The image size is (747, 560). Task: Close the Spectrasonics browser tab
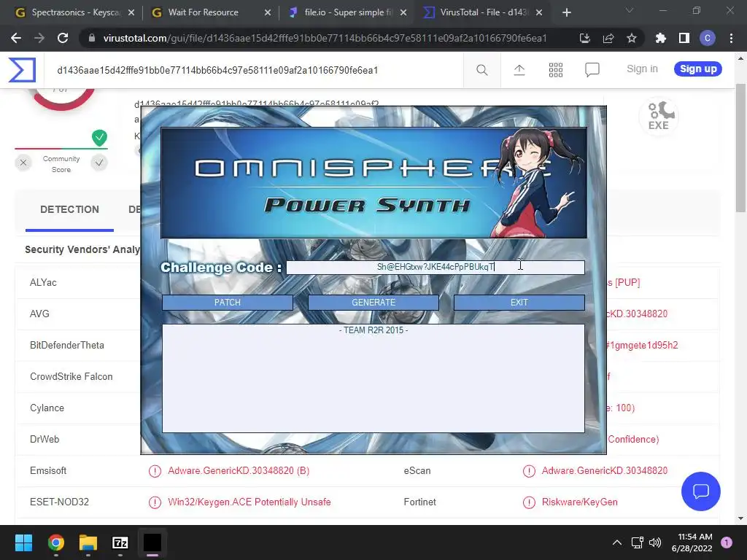pos(131,12)
